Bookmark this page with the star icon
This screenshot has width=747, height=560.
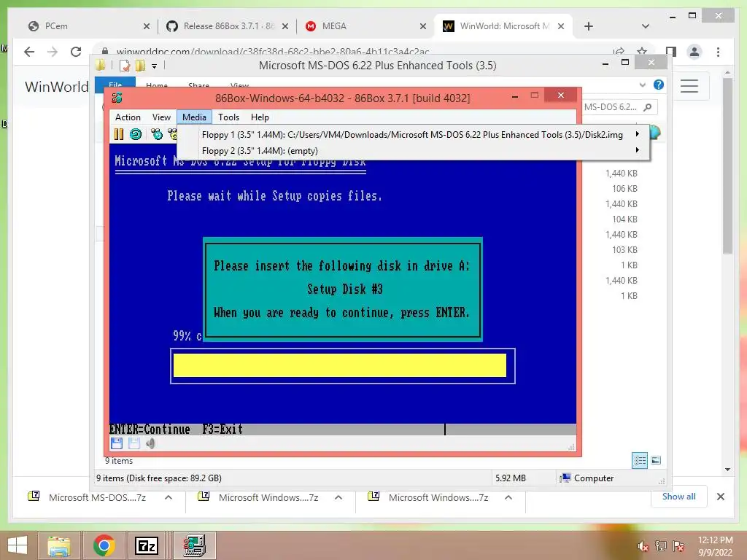(642, 52)
